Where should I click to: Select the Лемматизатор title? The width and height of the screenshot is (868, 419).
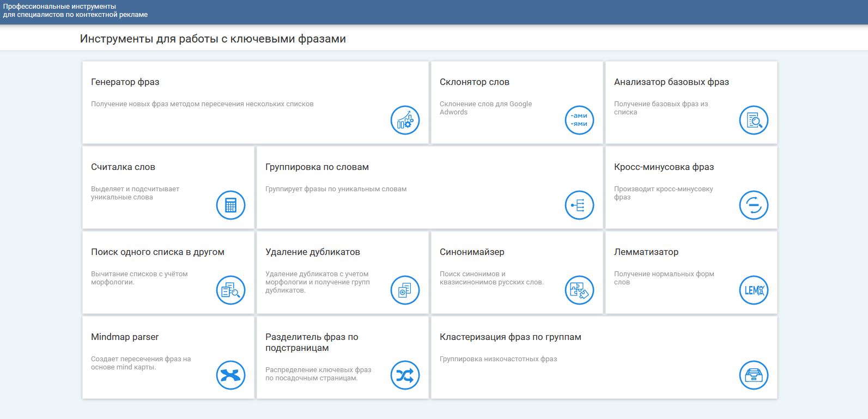click(646, 252)
